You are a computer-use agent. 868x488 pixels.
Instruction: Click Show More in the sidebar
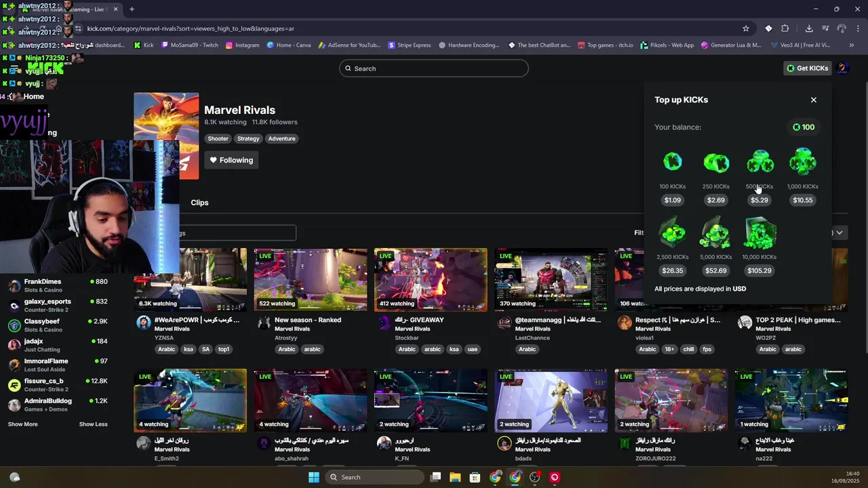[x=23, y=424]
